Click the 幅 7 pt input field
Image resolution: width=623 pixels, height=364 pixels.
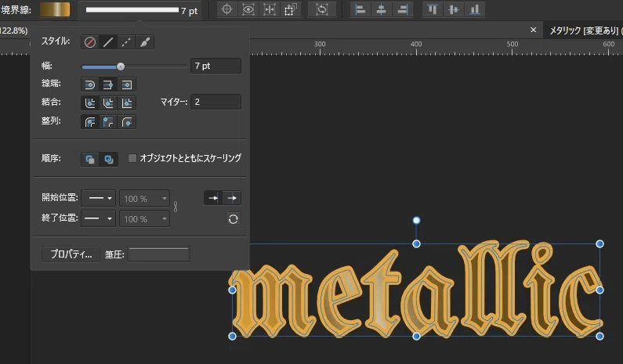click(216, 66)
